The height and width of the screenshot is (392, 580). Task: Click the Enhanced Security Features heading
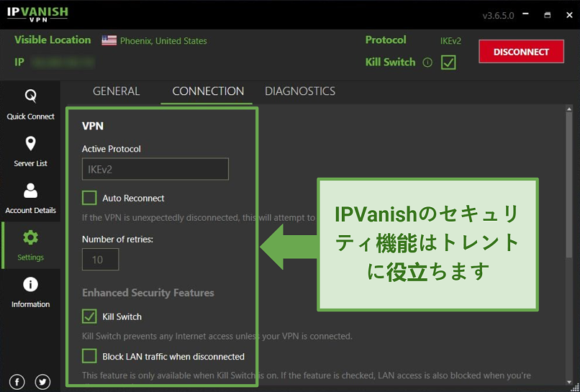[x=148, y=293]
